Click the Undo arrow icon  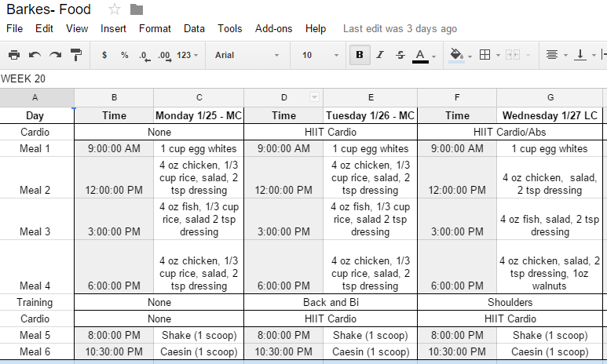click(35, 55)
